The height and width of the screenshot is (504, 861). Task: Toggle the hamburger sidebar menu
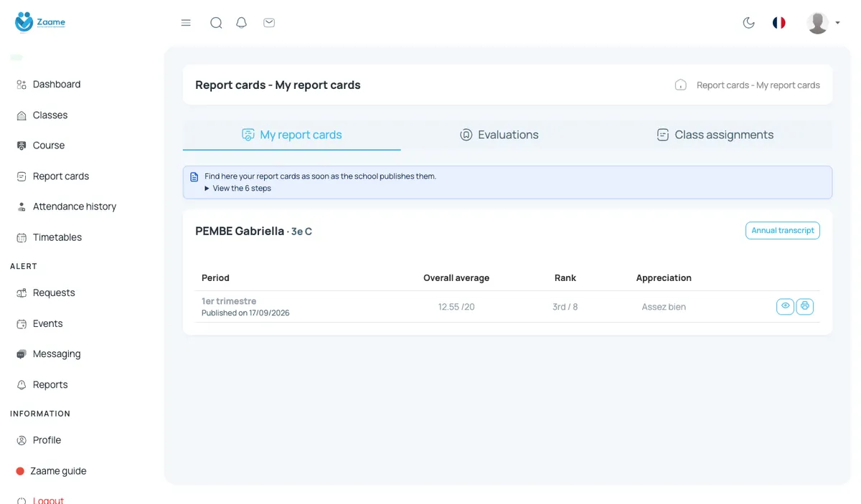click(186, 23)
